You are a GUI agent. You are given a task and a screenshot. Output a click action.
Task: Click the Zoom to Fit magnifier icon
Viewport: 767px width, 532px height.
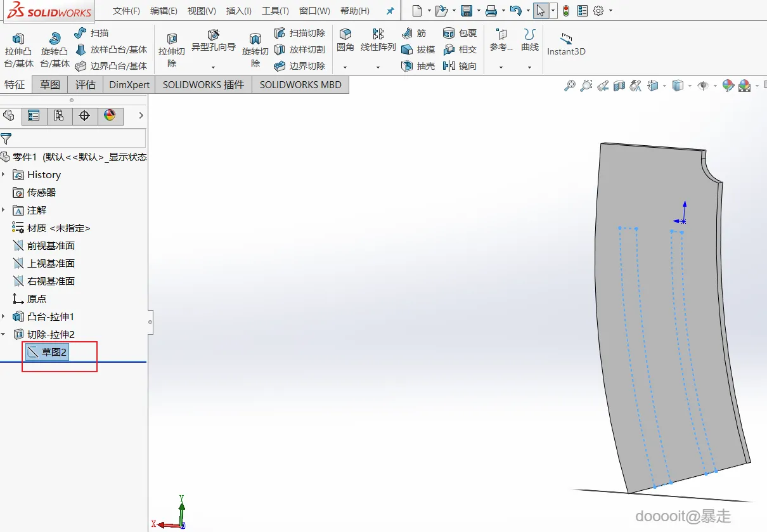point(570,86)
